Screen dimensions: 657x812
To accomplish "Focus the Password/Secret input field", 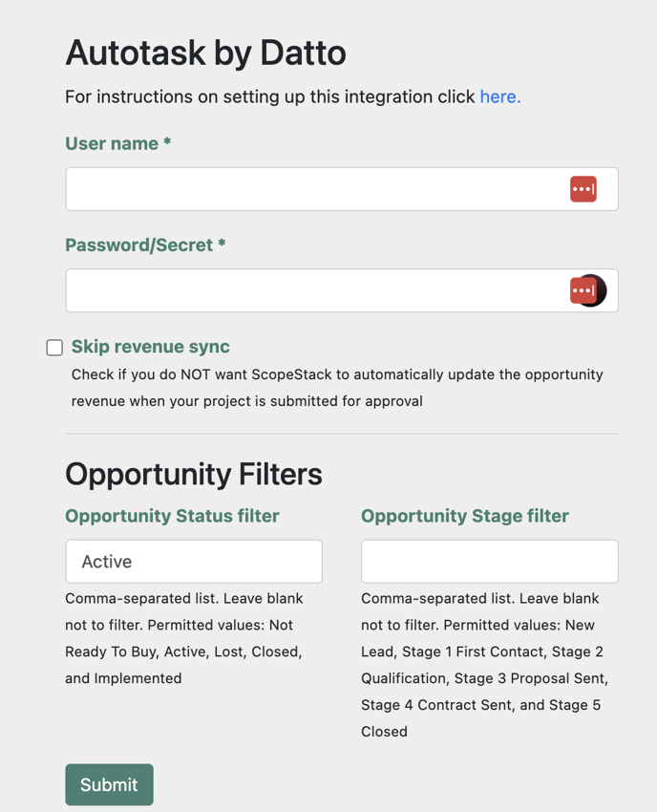I will tap(315, 290).
